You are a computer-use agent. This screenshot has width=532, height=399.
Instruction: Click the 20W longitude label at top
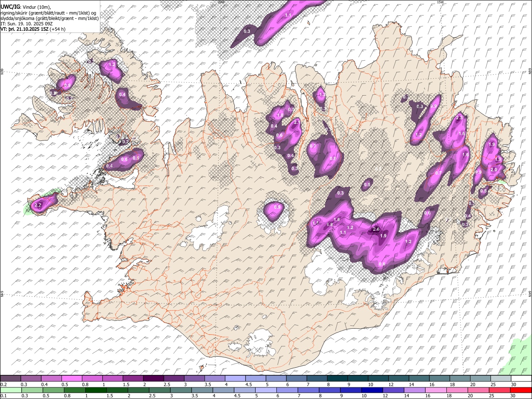[221, 2]
